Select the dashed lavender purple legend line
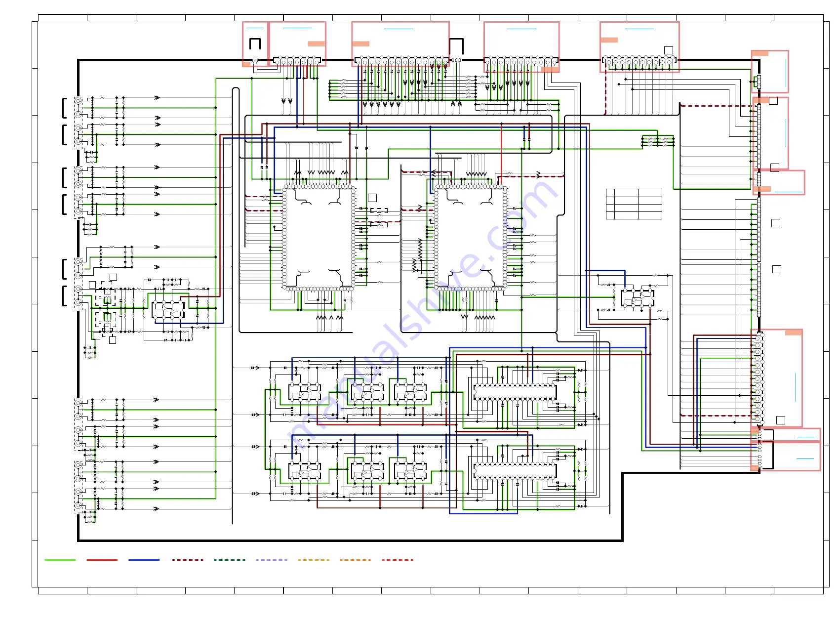 (x=272, y=560)
